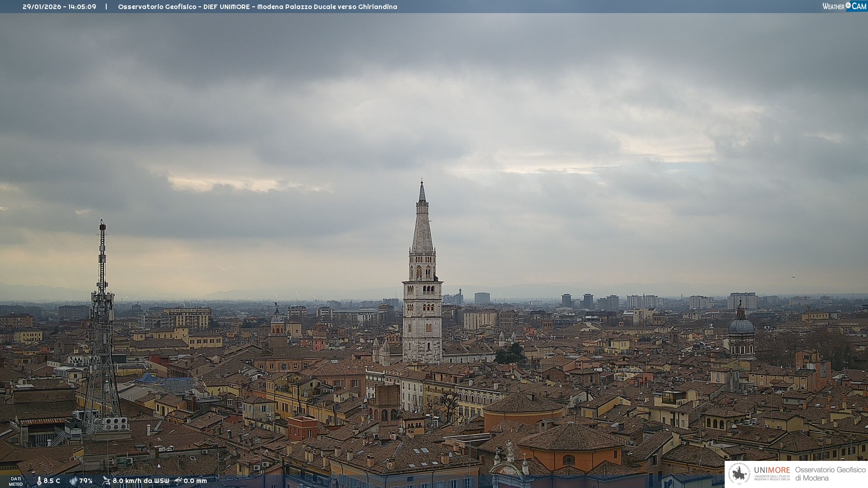Screen dimensions: 868x488
Task: Click the thermometer temperature icon
Action: pos(39,481)
